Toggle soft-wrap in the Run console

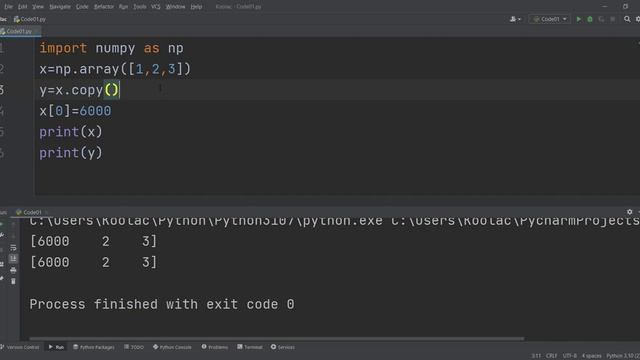coord(13,248)
